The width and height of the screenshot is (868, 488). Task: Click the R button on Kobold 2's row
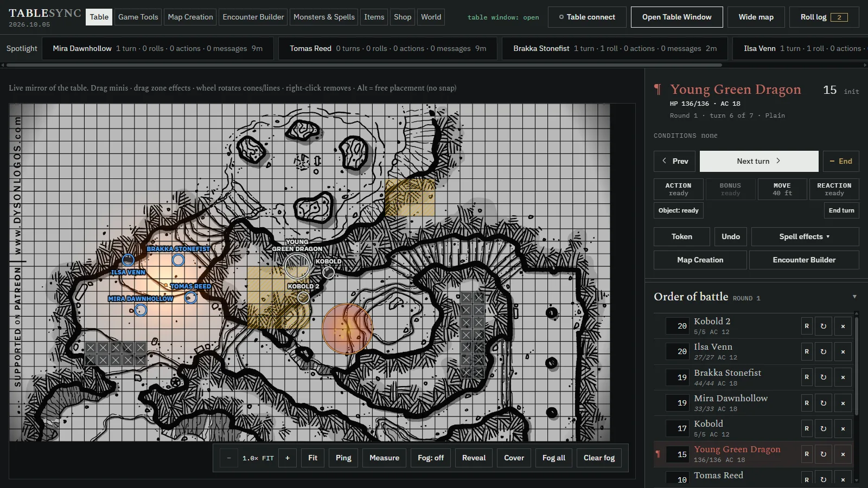807,326
